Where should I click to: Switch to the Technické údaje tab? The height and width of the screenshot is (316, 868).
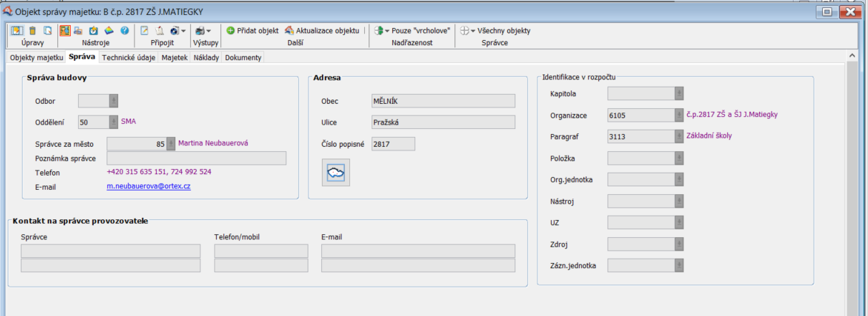[128, 57]
